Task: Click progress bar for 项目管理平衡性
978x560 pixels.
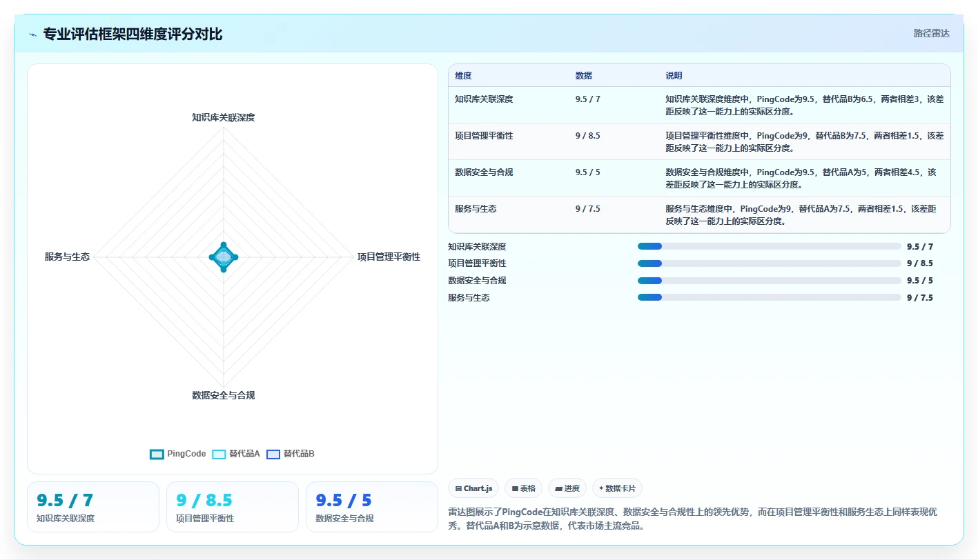Action: (770, 263)
